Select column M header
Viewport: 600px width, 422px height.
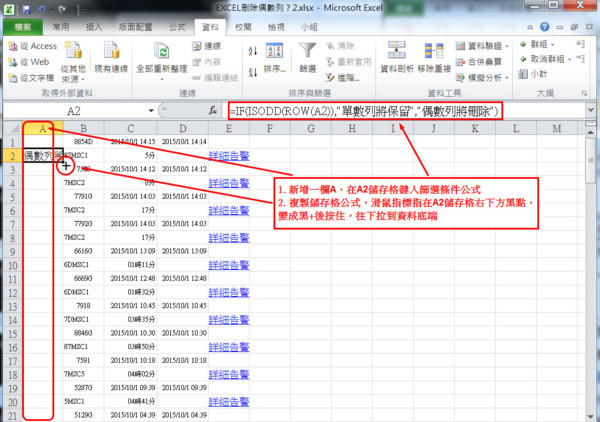click(x=557, y=129)
